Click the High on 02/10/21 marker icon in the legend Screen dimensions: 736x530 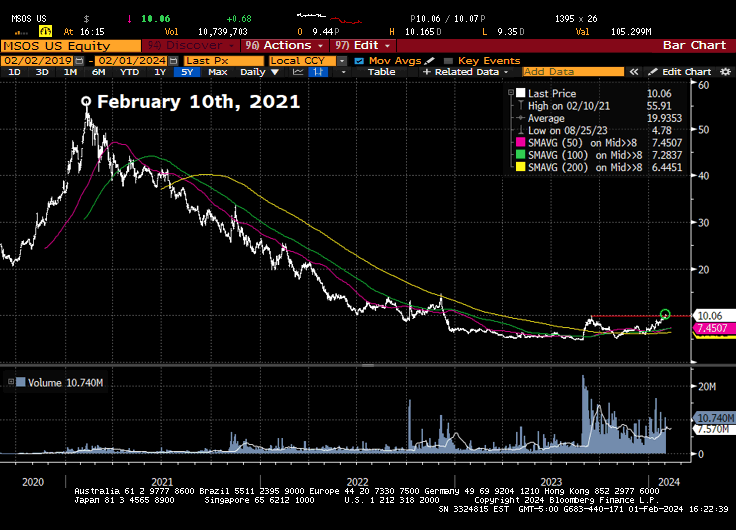click(521, 106)
